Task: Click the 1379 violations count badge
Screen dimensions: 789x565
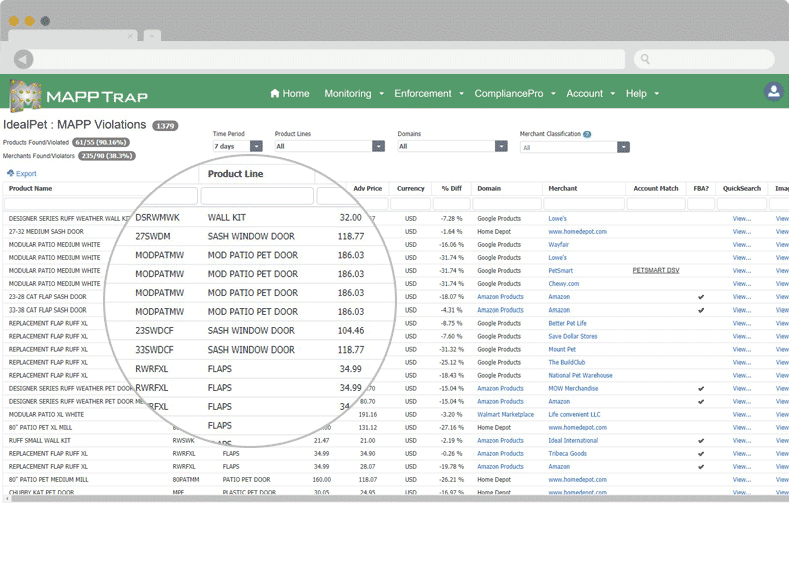Action: (165, 126)
